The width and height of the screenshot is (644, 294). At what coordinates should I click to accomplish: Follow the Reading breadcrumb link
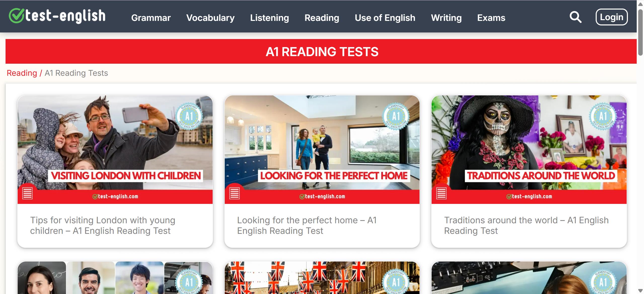22,73
